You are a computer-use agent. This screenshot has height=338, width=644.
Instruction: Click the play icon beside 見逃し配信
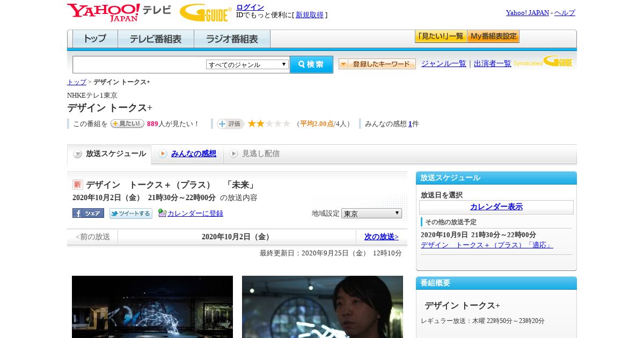click(x=233, y=154)
